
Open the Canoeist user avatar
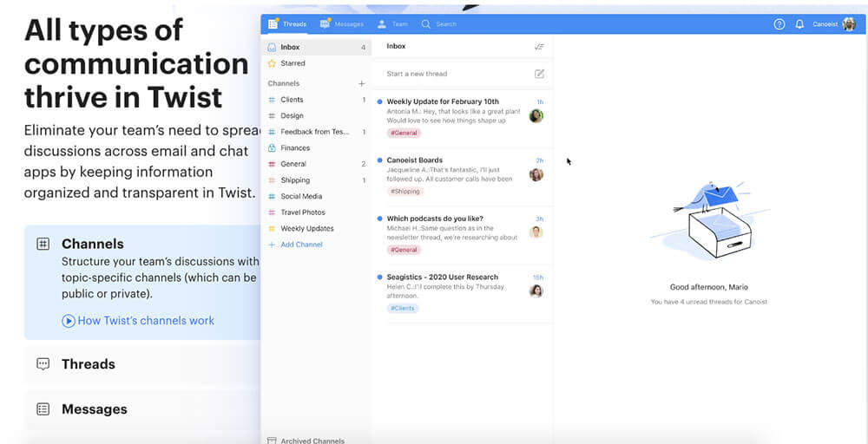tap(849, 24)
